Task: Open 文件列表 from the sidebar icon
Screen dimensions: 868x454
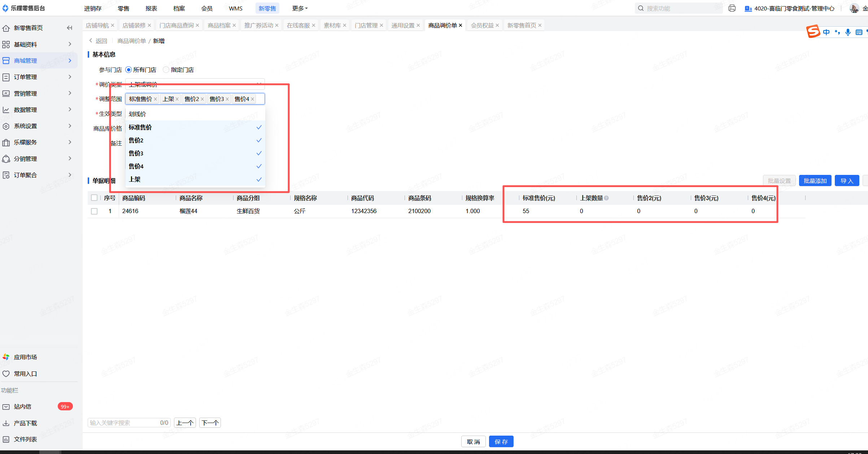Action: (6, 439)
